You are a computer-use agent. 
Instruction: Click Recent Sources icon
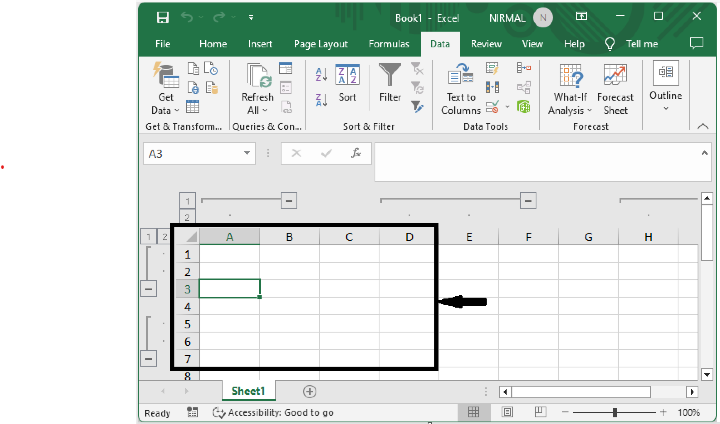tap(211, 68)
